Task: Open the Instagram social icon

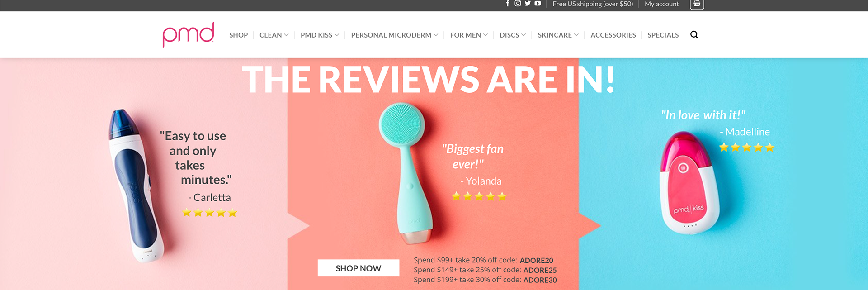Action: tap(518, 4)
